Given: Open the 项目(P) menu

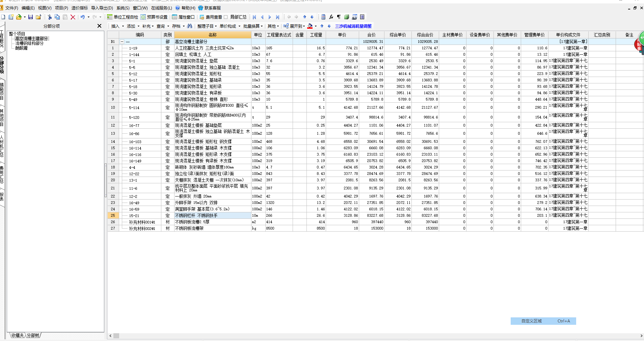Looking at the screenshot, I should [x=61, y=8].
